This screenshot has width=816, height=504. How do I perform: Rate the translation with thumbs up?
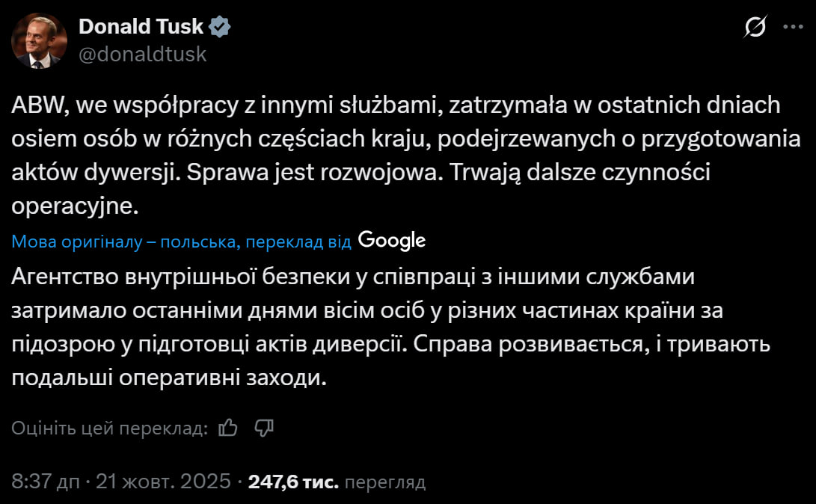click(x=228, y=427)
